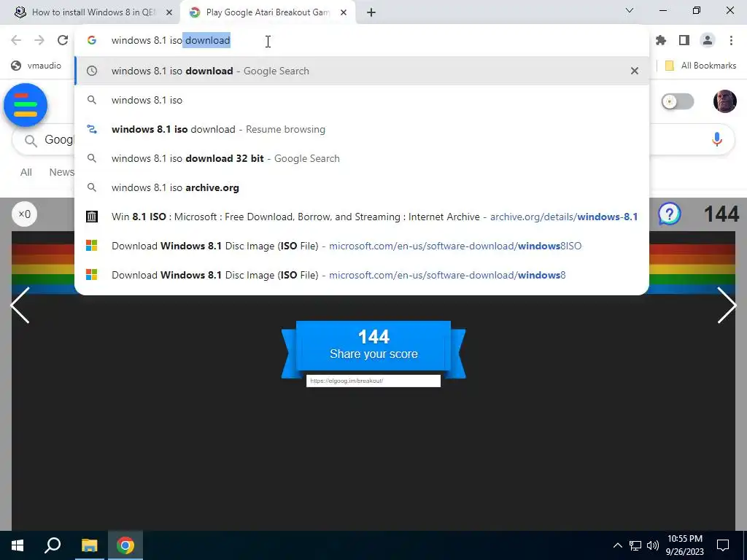Viewport: 747px width, 560px height.
Task: Click the page search magnifier icon
Action: coord(31,140)
